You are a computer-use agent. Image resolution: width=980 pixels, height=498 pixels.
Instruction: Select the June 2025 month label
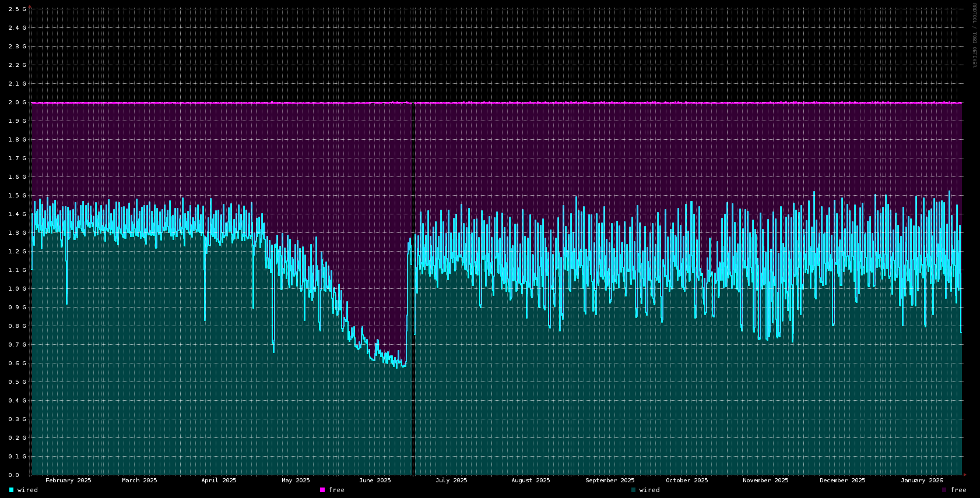375,481
